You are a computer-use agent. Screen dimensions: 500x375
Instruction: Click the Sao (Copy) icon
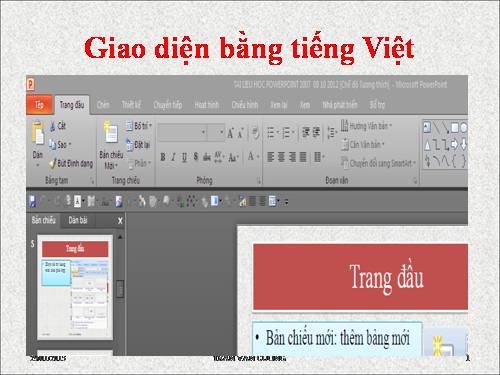pos(52,145)
